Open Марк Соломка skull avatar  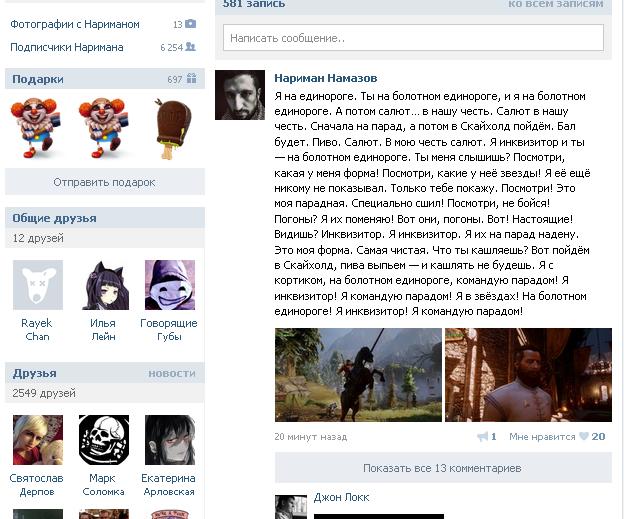tap(104, 440)
